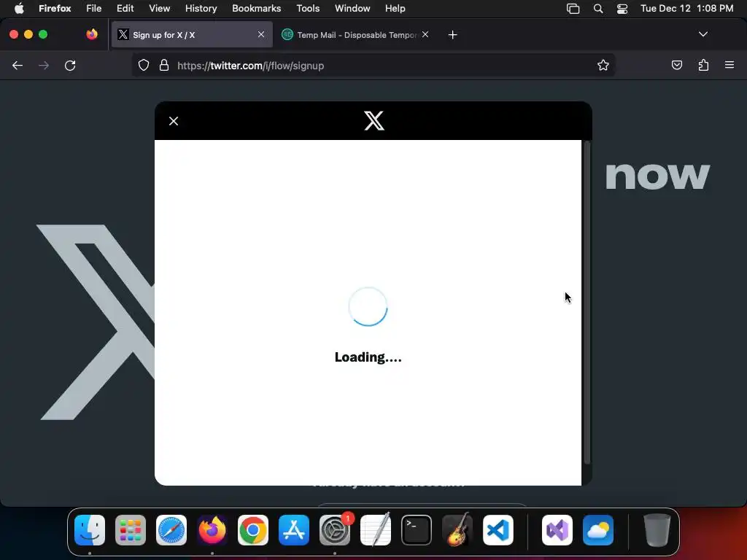The width and height of the screenshot is (747, 560).
Task: Open Spotlight search in menu bar
Action: pos(598,9)
